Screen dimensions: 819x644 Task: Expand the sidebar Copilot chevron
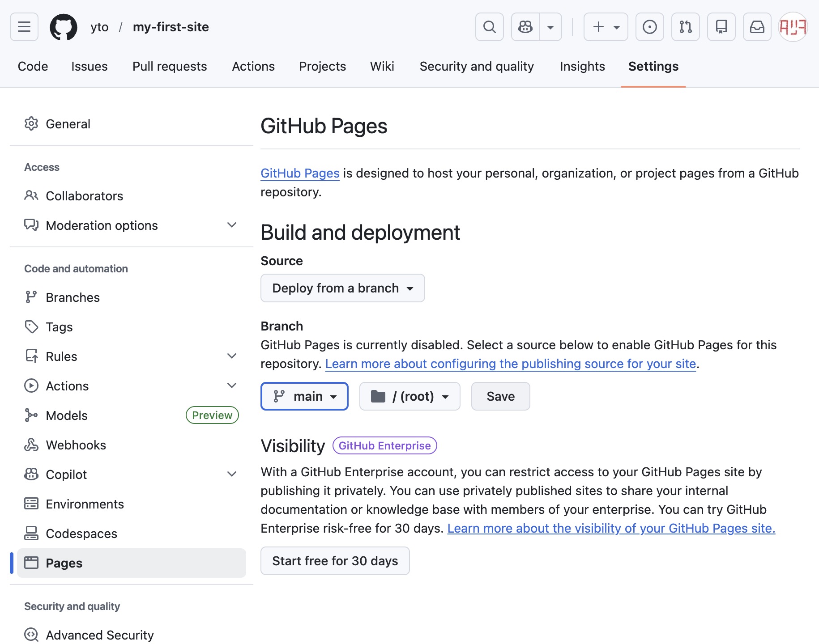pos(232,474)
